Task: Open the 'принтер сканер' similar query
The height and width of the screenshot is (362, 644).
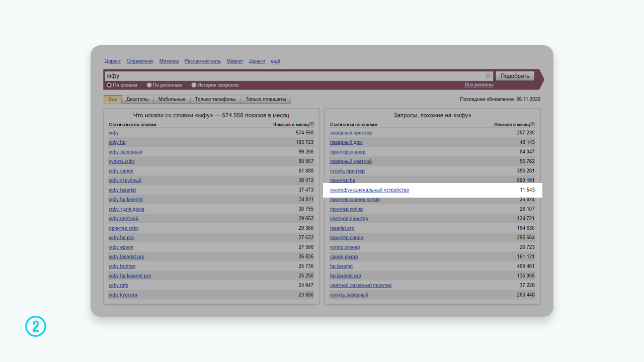Action: (x=348, y=152)
